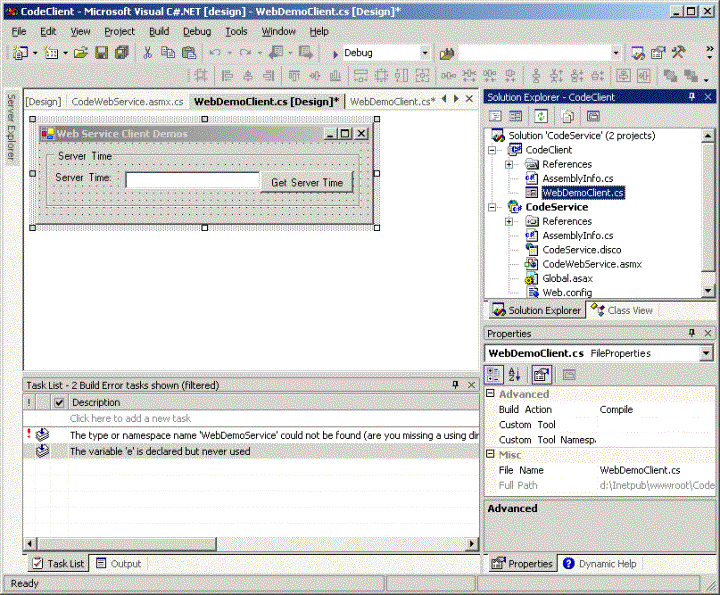Expand References under CodeClient

point(509,164)
